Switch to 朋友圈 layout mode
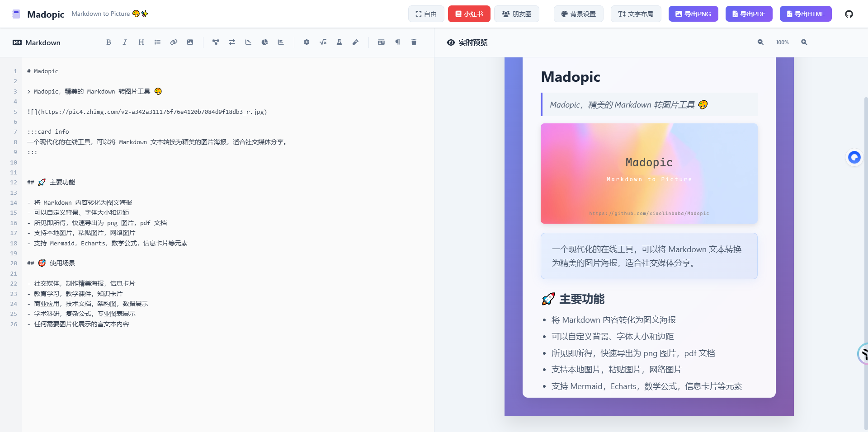The image size is (868, 432). [x=516, y=14]
